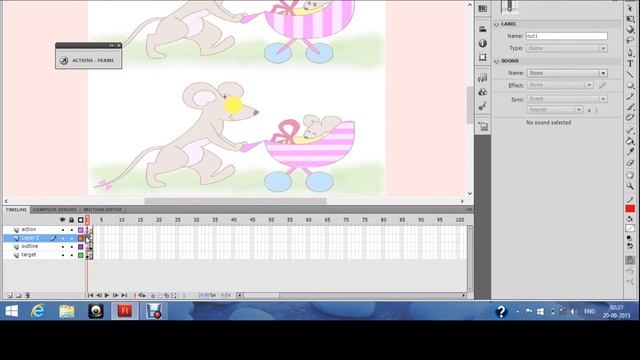
Task: Select the Eraser tool
Action: point(630,163)
